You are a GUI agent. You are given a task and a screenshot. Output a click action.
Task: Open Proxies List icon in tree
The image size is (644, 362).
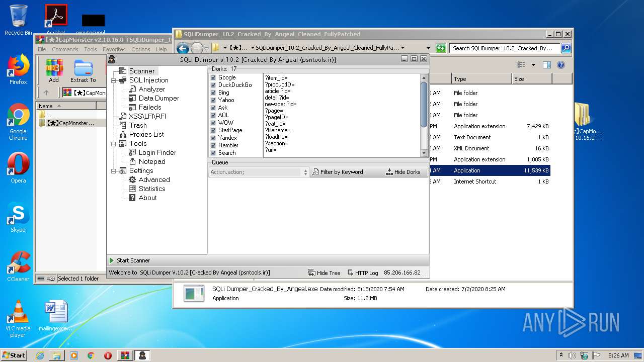123,134
